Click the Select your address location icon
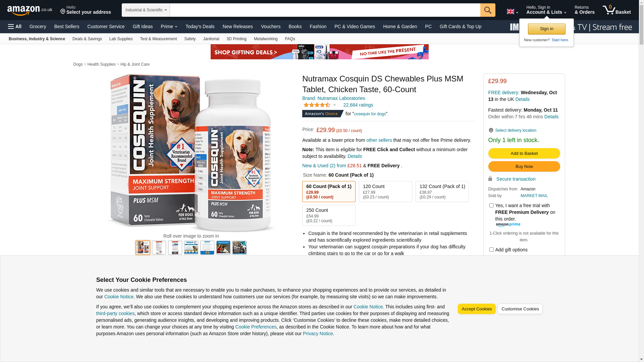 point(63,12)
